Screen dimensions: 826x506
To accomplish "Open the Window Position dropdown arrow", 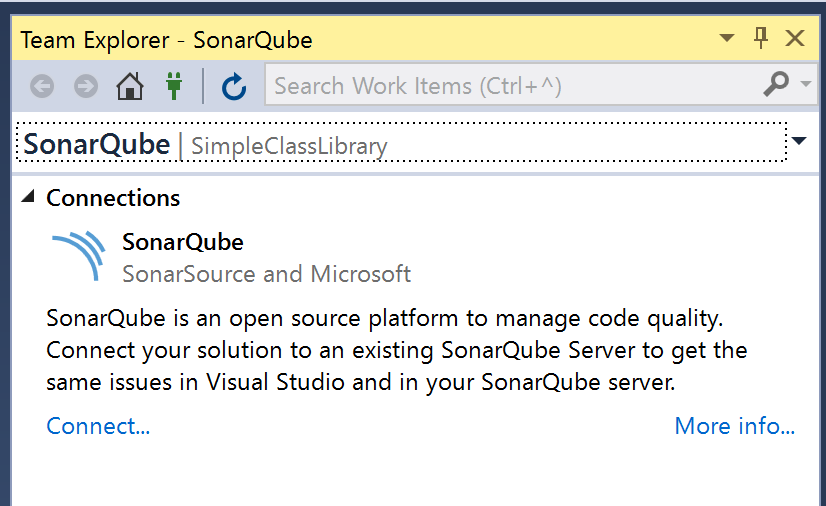I will click(727, 38).
